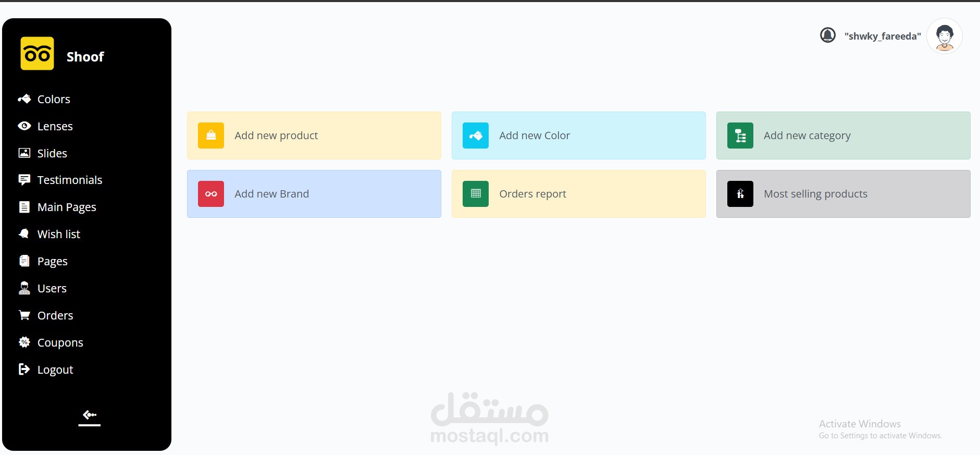Click Add new Brand card
The height and width of the screenshot is (455, 980).
314,194
